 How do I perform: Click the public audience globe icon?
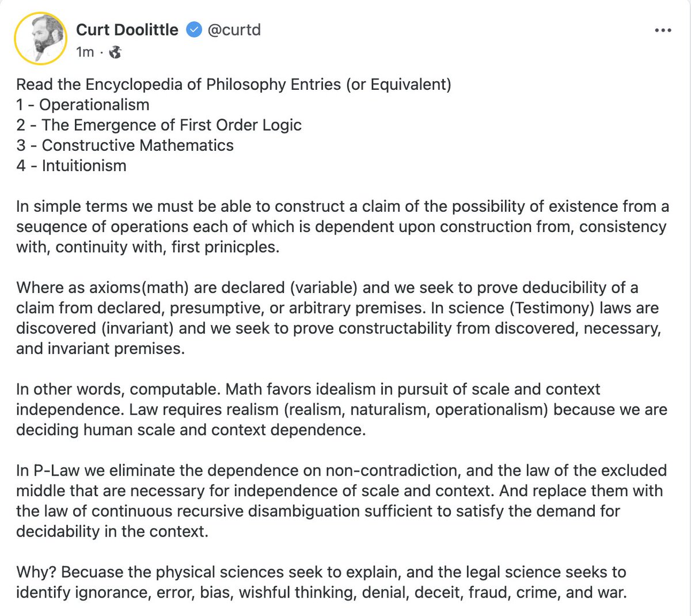click(x=115, y=52)
